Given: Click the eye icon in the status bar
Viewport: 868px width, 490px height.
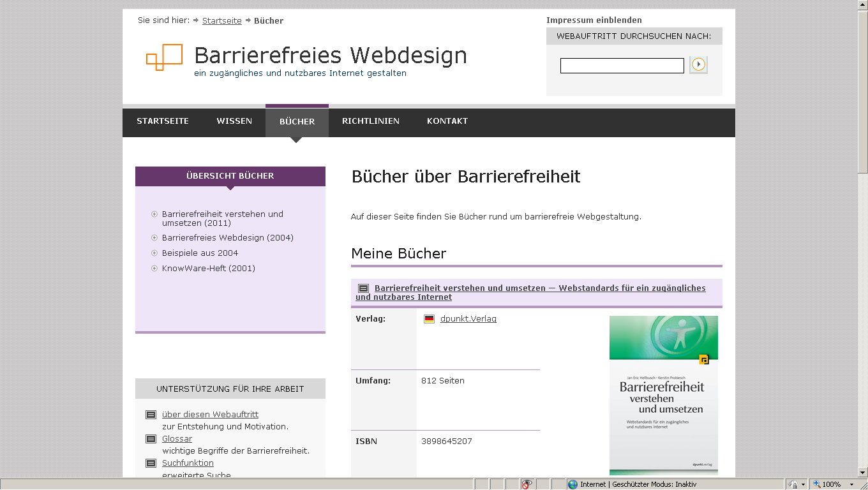Looking at the screenshot, I should tap(527, 484).
